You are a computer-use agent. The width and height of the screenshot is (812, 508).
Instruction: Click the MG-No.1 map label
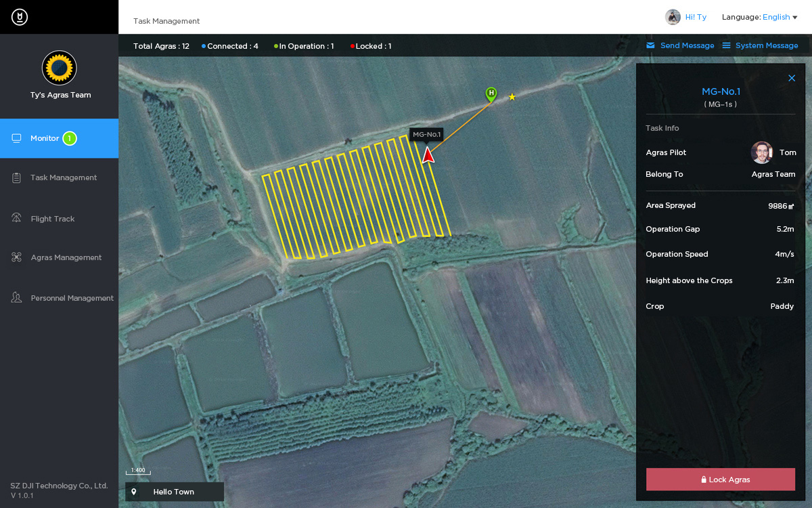point(426,134)
